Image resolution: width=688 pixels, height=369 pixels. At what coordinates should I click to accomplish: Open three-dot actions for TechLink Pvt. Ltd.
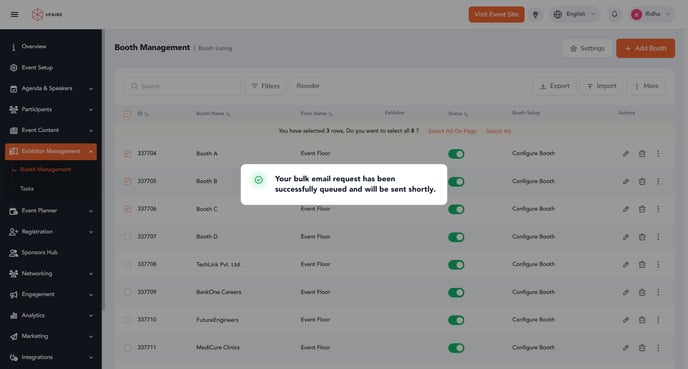(658, 265)
